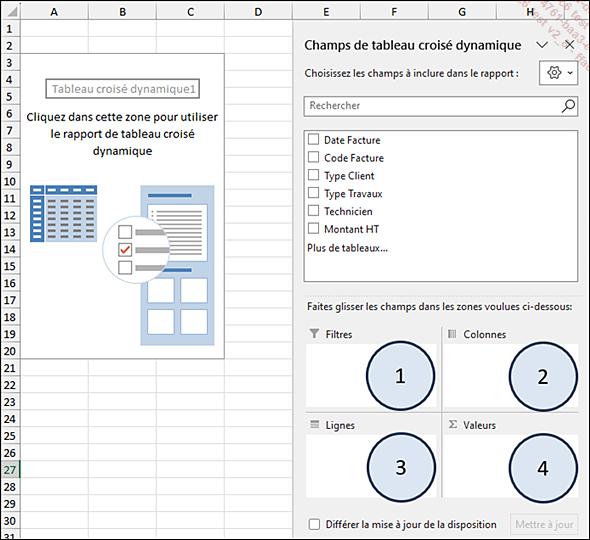The height and width of the screenshot is (540, 590).
Task: Click the Colonnes area icon
Action: point(452,334)
